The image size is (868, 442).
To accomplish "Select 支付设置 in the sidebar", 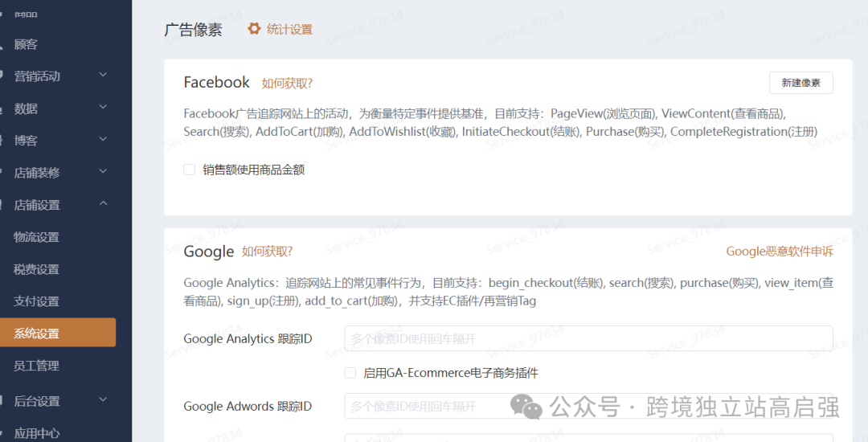I will (36, 301).
